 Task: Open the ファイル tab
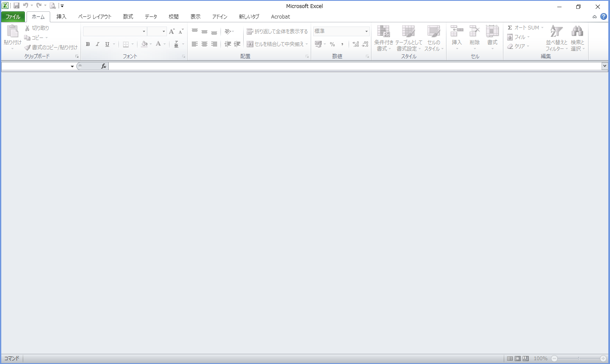click(x=13, y=17)
